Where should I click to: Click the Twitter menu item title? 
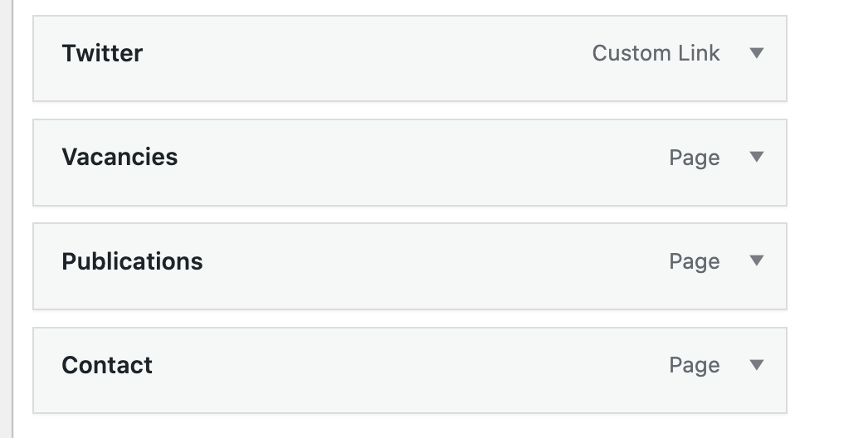(102, 53)
